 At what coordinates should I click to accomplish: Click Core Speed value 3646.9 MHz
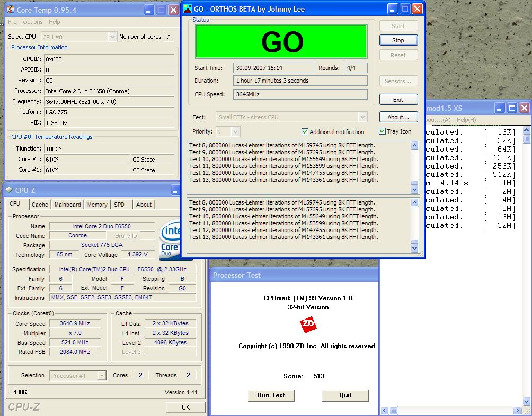(75, 323)
